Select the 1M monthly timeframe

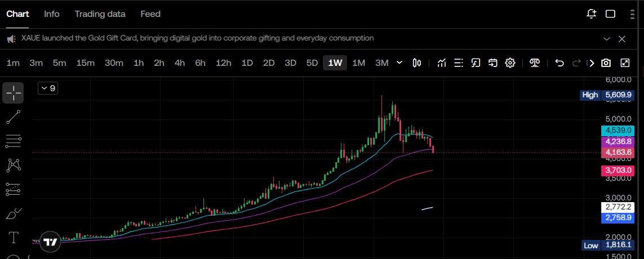(x=358, y=63)
